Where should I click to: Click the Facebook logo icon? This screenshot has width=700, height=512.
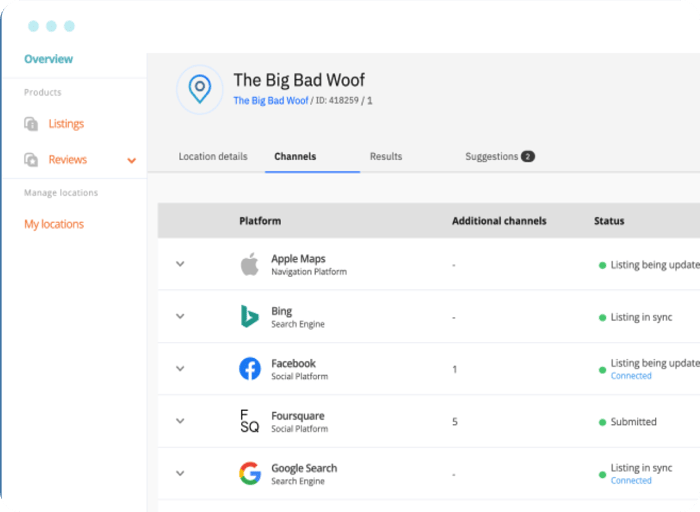(x=250, y=369)
